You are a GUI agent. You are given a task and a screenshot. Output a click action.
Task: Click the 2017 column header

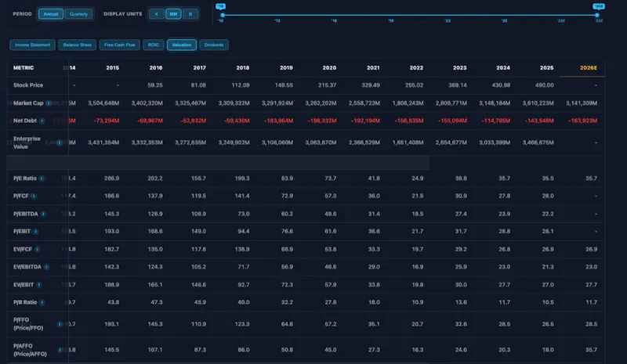(x=200, y=68)
